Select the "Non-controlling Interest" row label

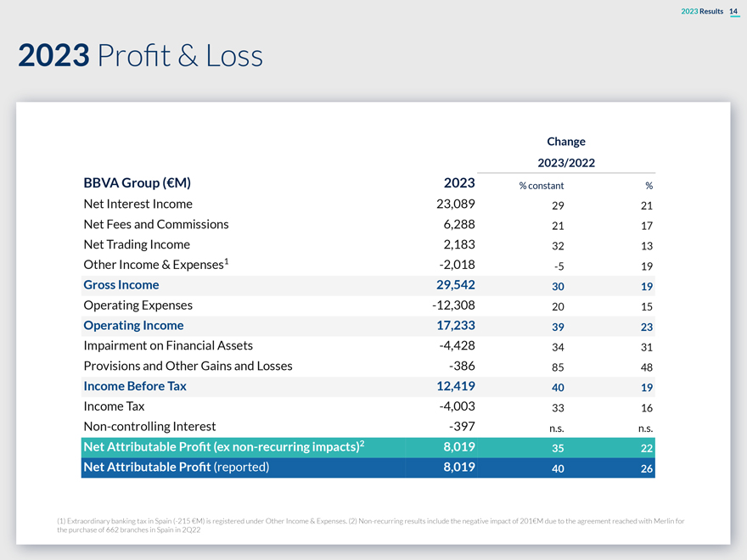point(149,426)
